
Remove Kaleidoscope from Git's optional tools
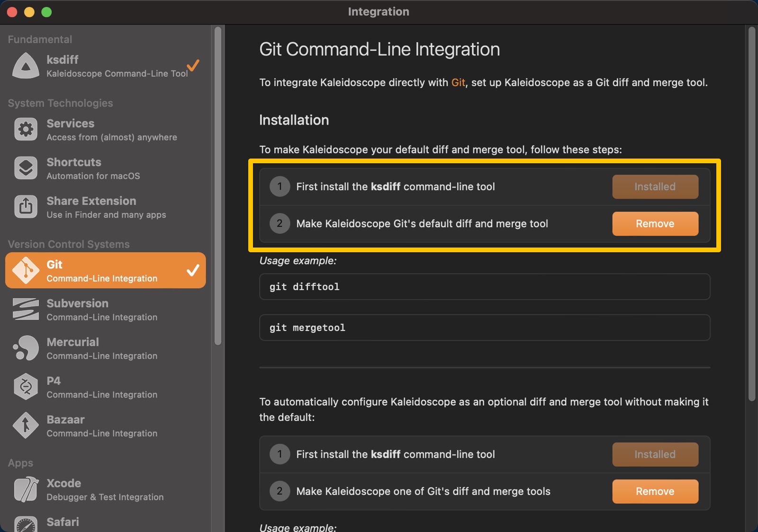[x=655, y=491]
